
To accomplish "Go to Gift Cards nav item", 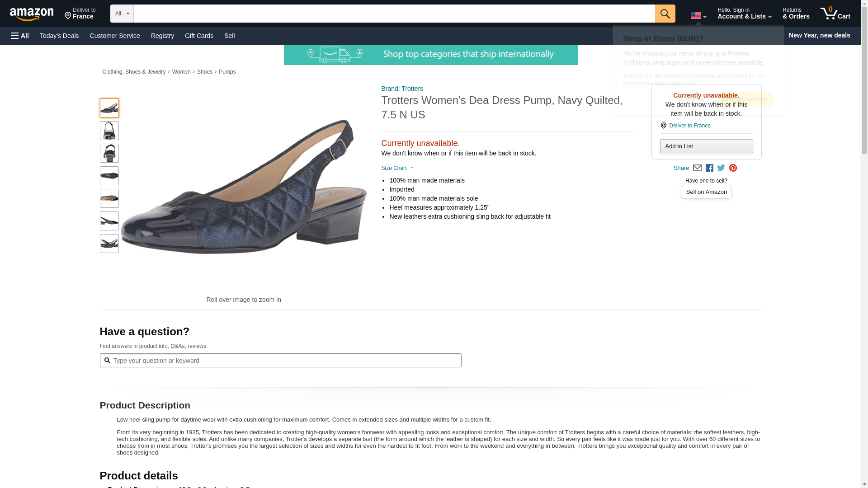I will (199, 36).
